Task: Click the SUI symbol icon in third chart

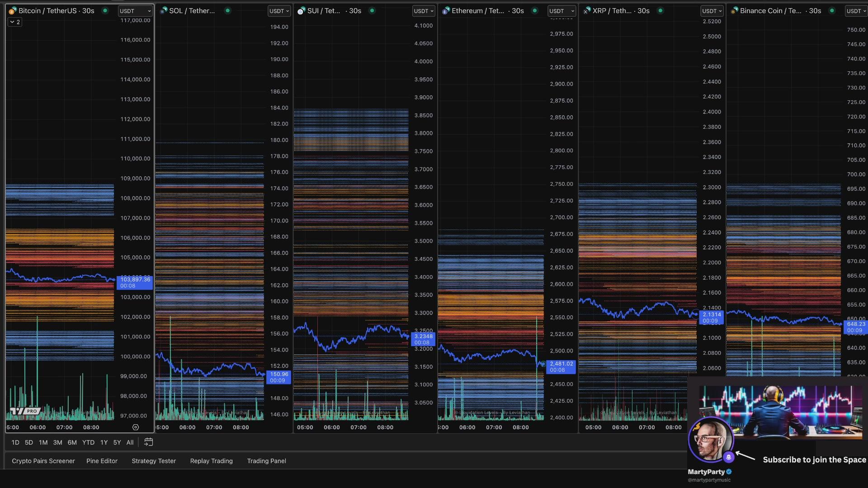Action: [301, 11]
